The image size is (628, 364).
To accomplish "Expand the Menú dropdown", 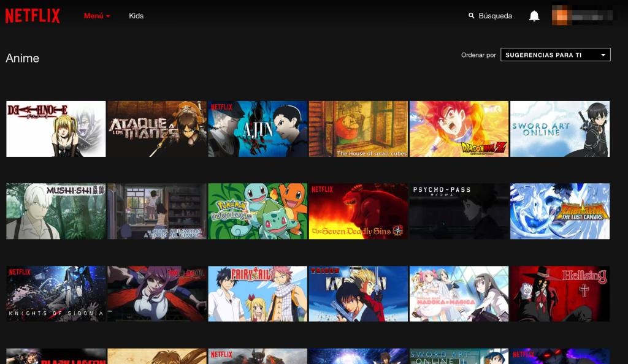I will tap(97, 16).
